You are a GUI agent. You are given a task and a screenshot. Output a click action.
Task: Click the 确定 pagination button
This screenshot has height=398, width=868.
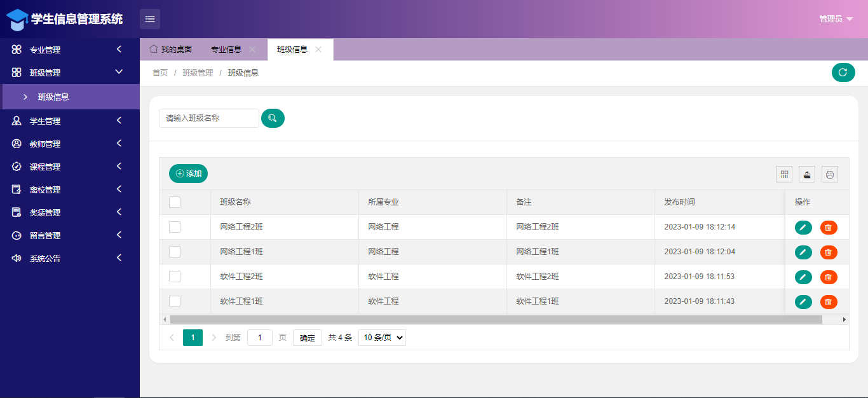pyautogui.click(x=308, y=338)
